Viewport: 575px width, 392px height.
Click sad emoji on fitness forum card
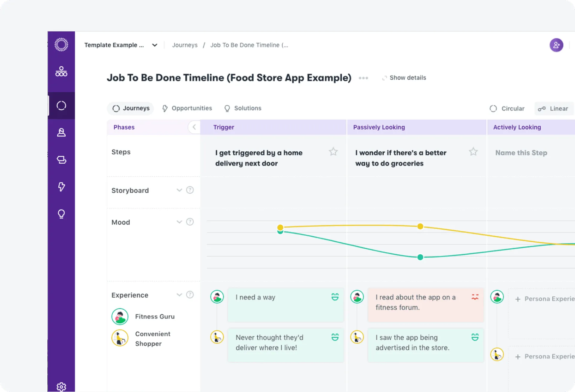[475, 297]
